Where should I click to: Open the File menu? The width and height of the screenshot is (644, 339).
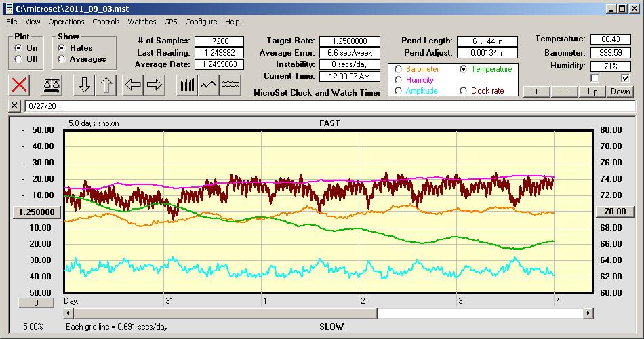coord(12,22)
